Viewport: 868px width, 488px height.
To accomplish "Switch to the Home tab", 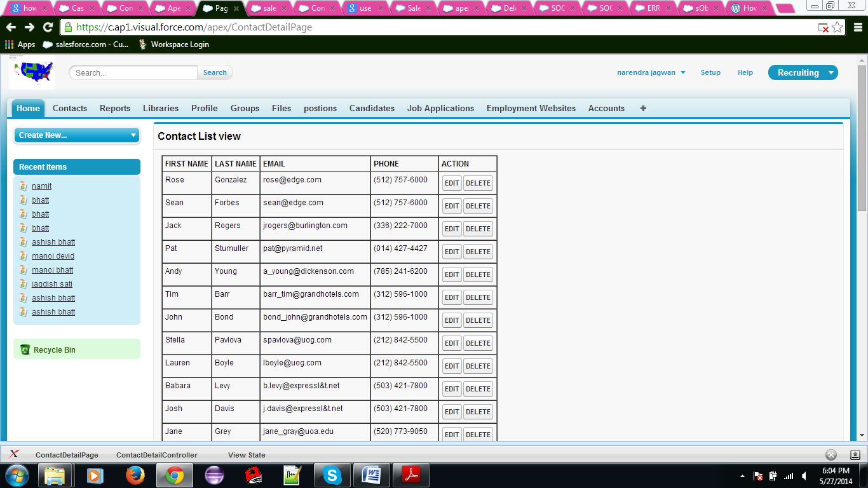I will (x=28, y=108).
